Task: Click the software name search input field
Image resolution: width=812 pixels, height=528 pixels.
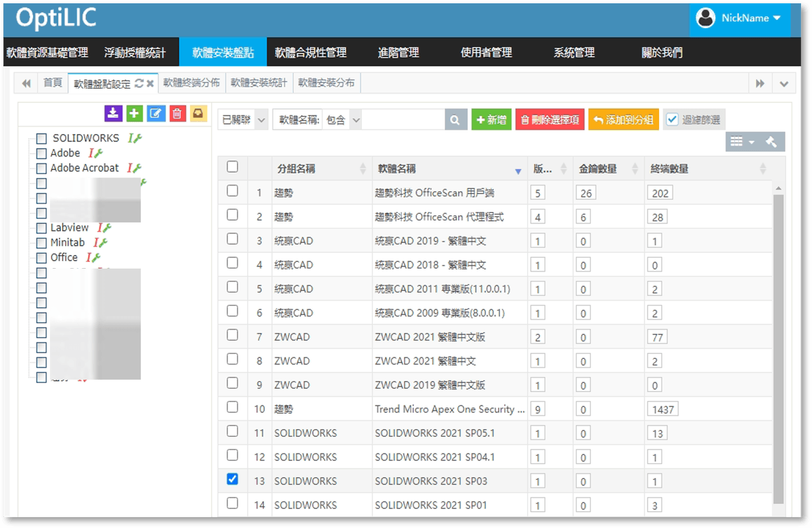Action: point(404,120)
